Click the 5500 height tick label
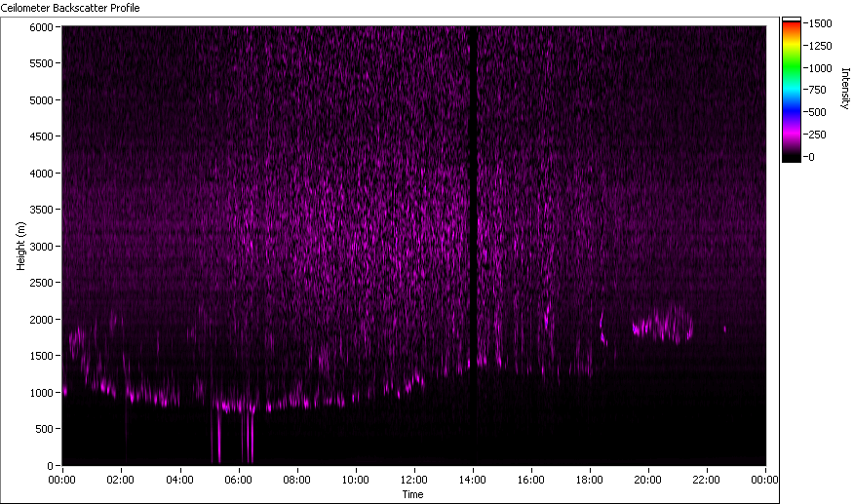 pos(41,63)
